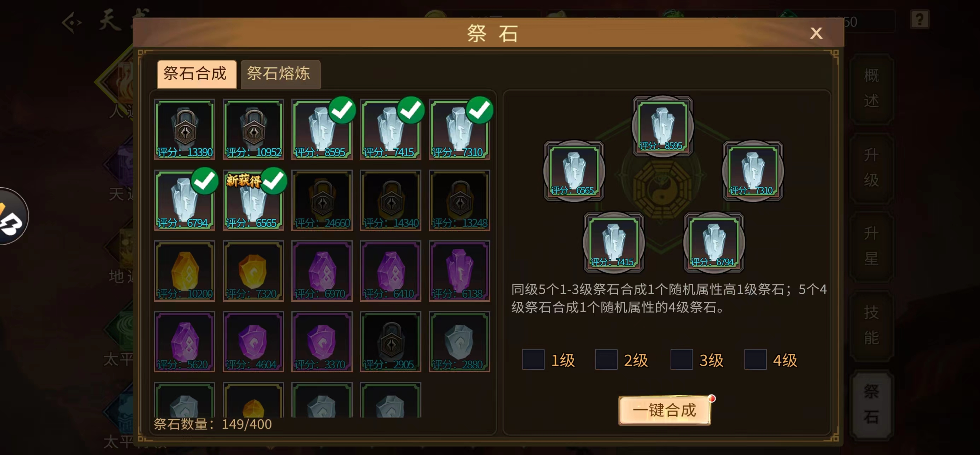Toggle the 4级 level checkbox
The image size is (980, 455).
click(x=755, y=359)
